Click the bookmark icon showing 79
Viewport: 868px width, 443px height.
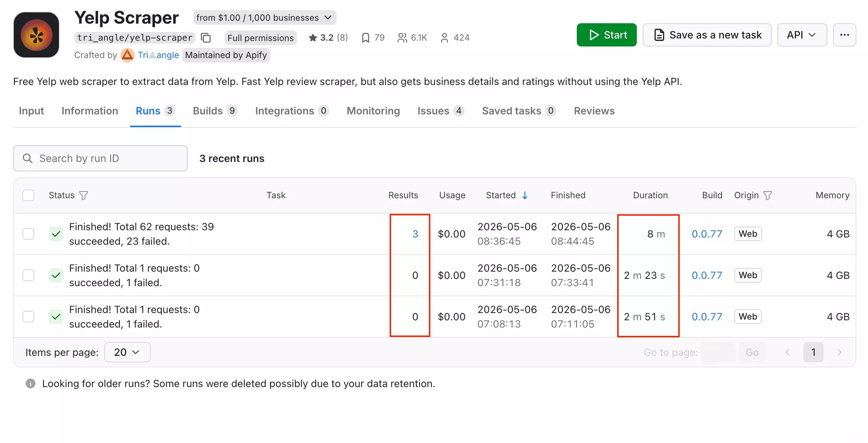pos(366,38)
